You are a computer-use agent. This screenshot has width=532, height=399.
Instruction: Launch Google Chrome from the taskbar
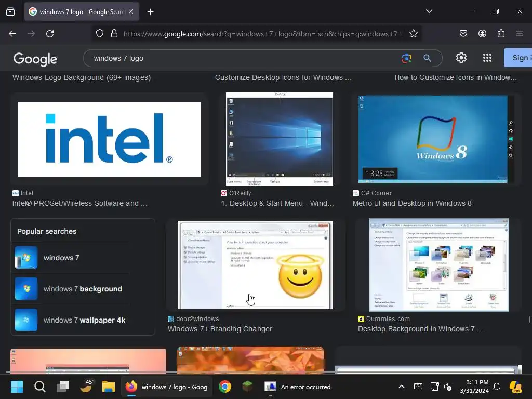click(224, 387)
